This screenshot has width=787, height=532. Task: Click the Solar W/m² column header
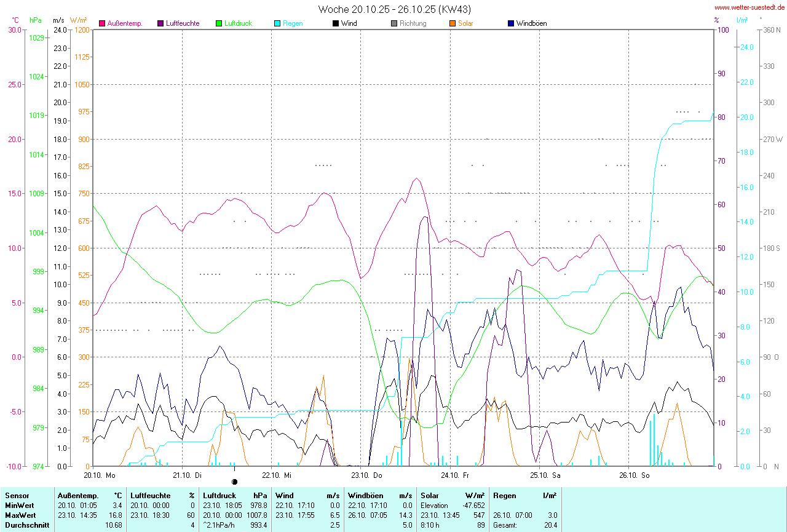pos(452,495)
